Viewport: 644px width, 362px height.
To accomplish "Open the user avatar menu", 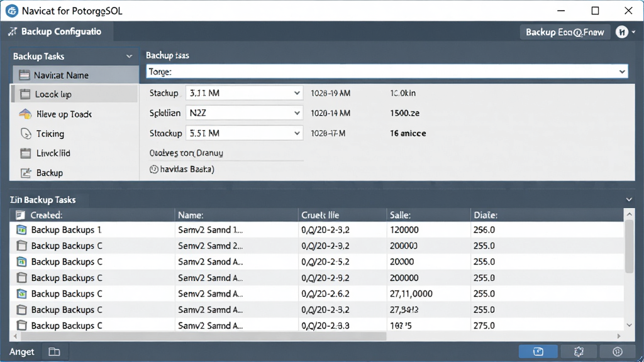I will click(622, 31).
